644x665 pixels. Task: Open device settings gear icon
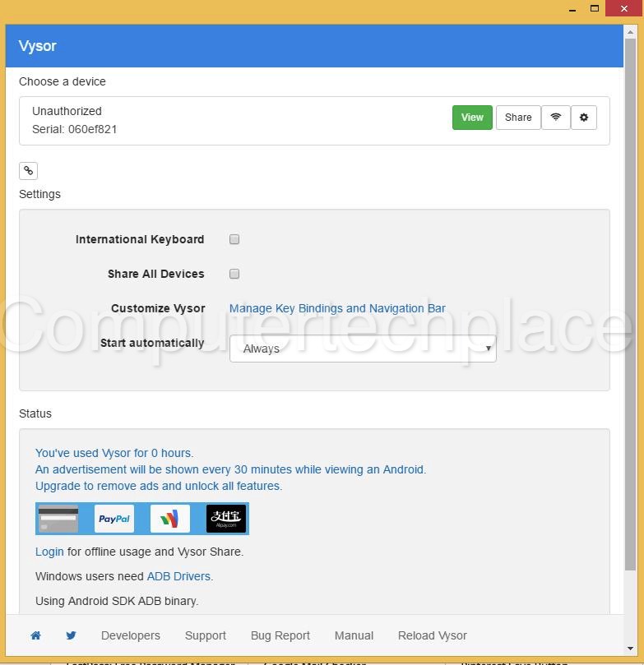(584, 118)
